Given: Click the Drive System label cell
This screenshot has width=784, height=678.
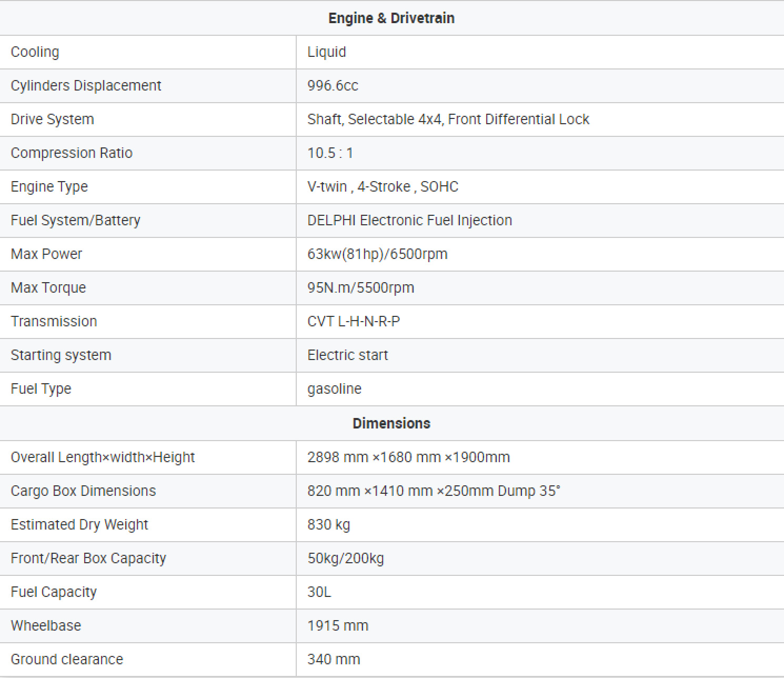Looking at the screenshot, I should click(53, 119).
